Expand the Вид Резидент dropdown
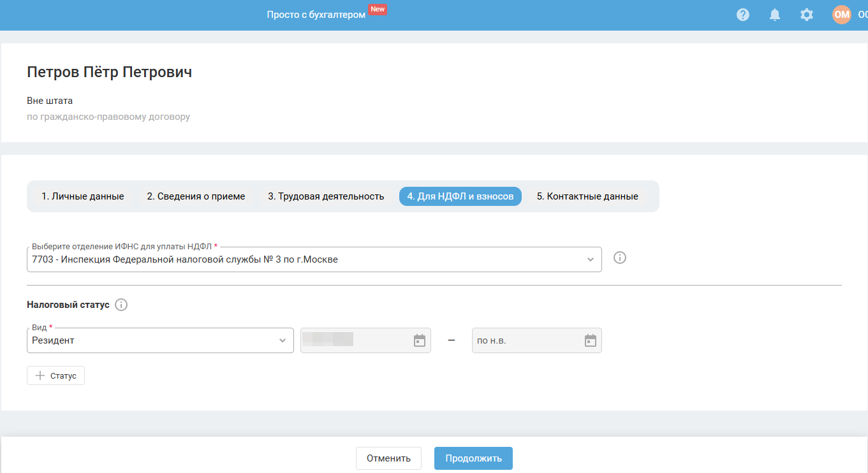Viewport: 868px width, 473px height. pos(160,340)
